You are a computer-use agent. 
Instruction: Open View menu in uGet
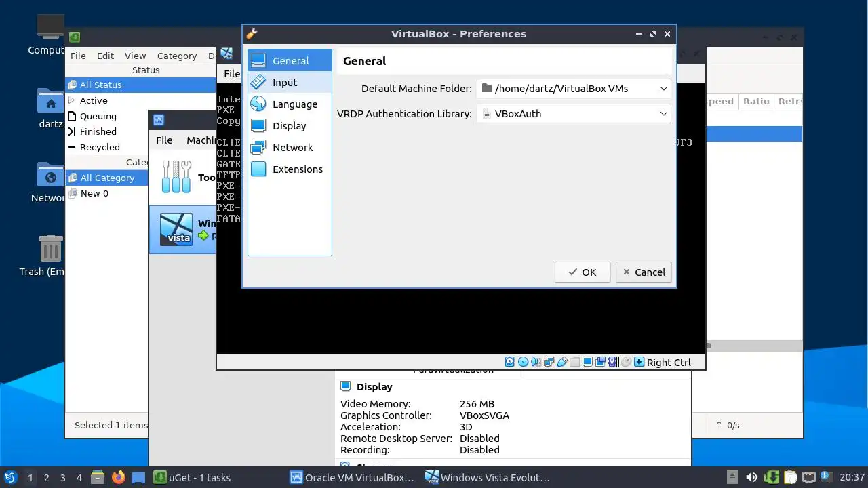coord(135,56)
